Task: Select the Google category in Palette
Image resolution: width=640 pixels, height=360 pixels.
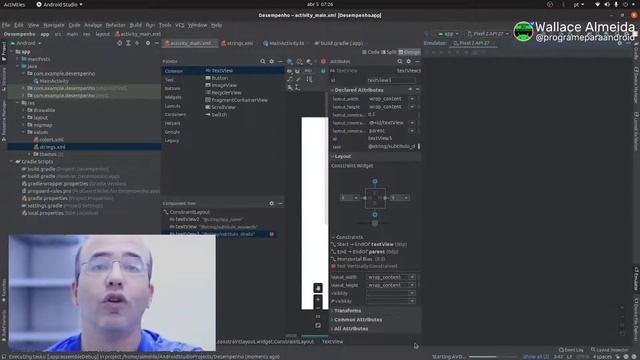Action: click(x=172, y=132)
